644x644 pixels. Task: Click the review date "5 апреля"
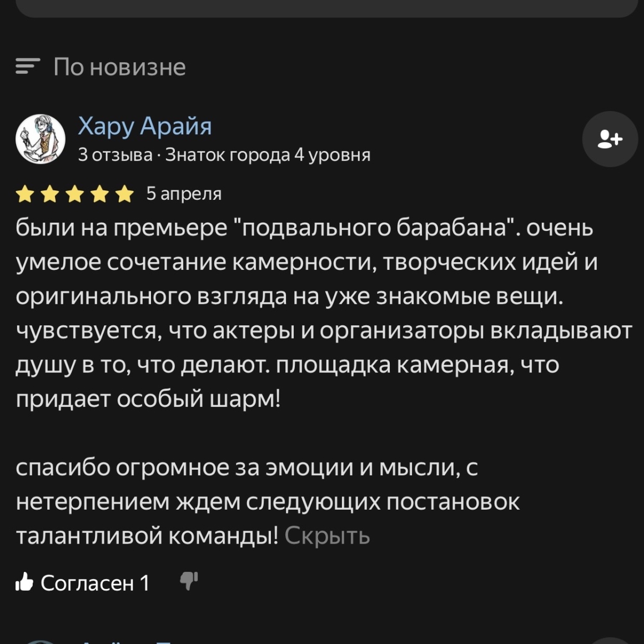(x=184, y=194)
